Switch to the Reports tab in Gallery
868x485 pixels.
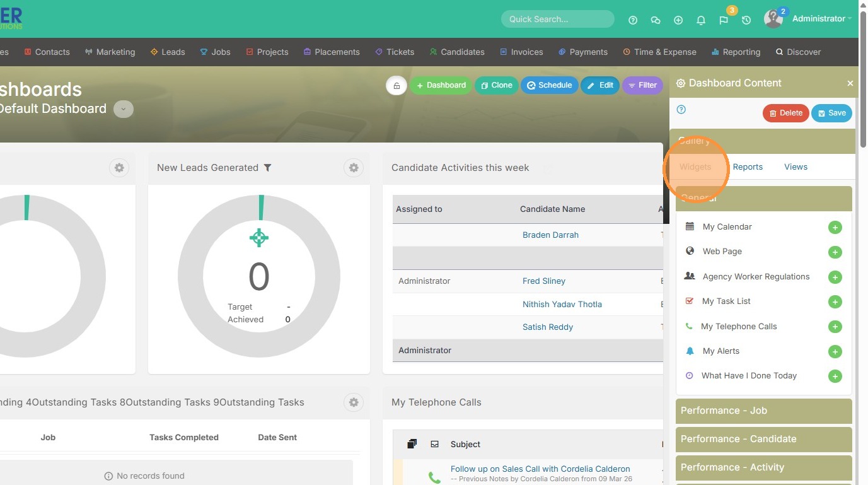[x=748, y=167]
